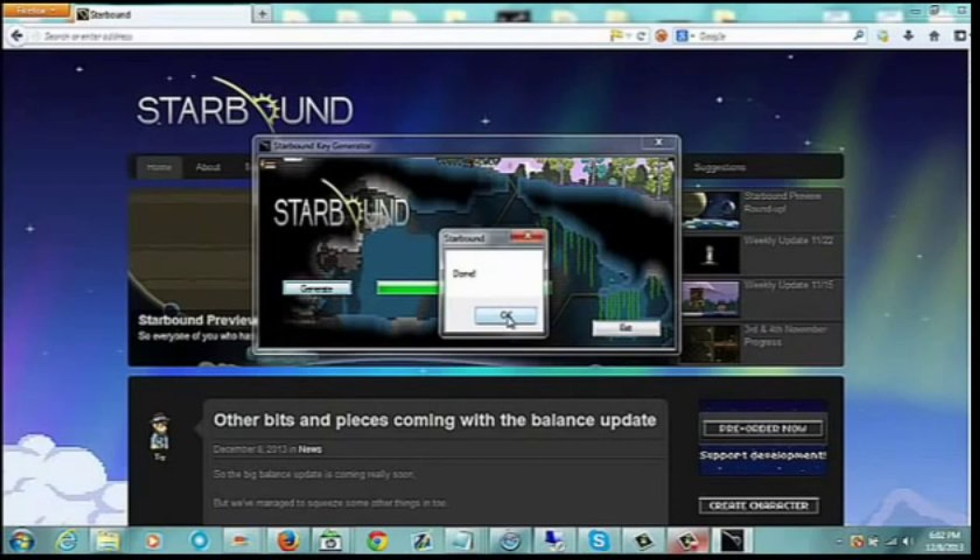Click the green progress bar in Key Generator
Viewport: 980px width, 560px height.
click(408, 288)
